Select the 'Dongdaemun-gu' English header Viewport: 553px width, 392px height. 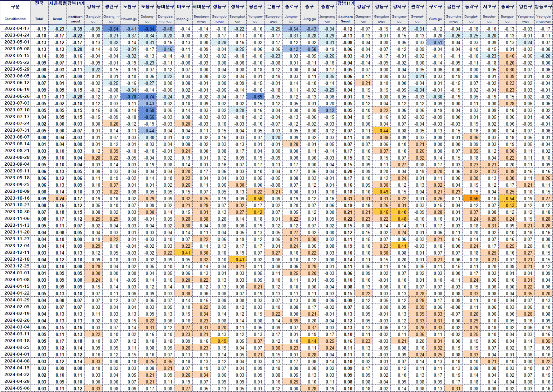click(165, 19)
